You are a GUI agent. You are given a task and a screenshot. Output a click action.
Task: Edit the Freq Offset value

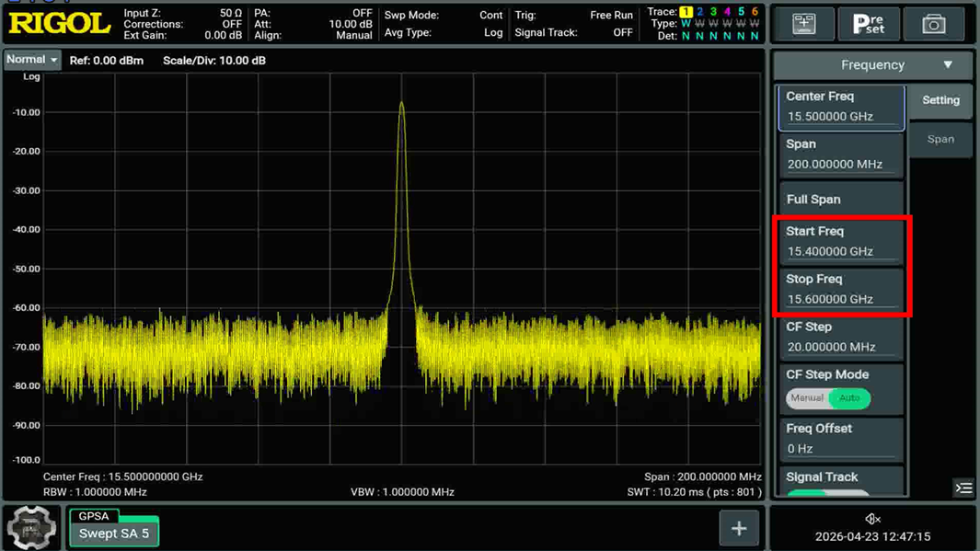(x=841, y=439)
